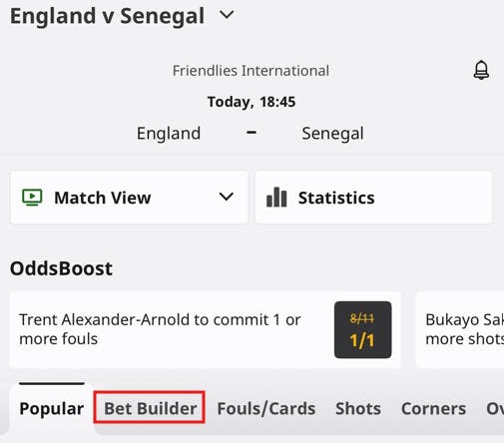
Task: Click the Statistics bar chart icon
Action: click(276, 198)
